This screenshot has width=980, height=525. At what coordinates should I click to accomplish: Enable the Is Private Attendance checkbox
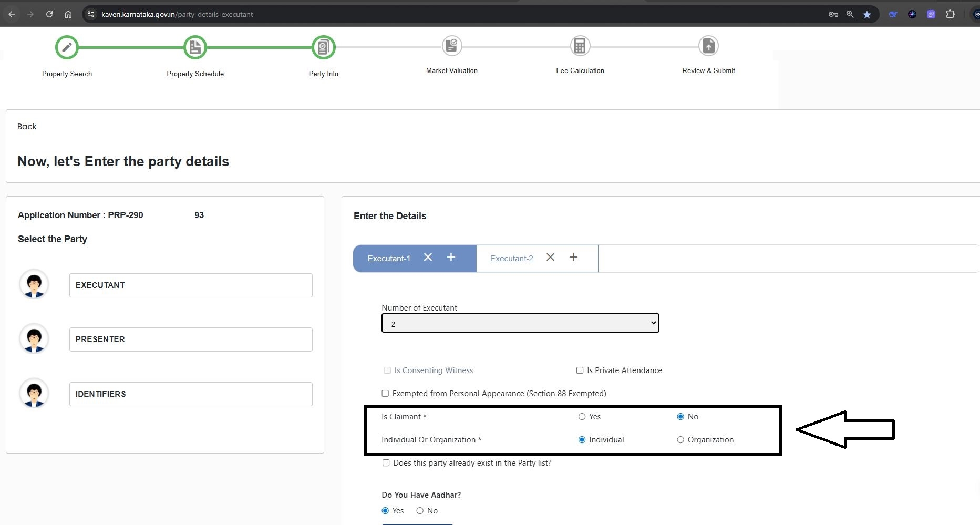coord(580,370)
